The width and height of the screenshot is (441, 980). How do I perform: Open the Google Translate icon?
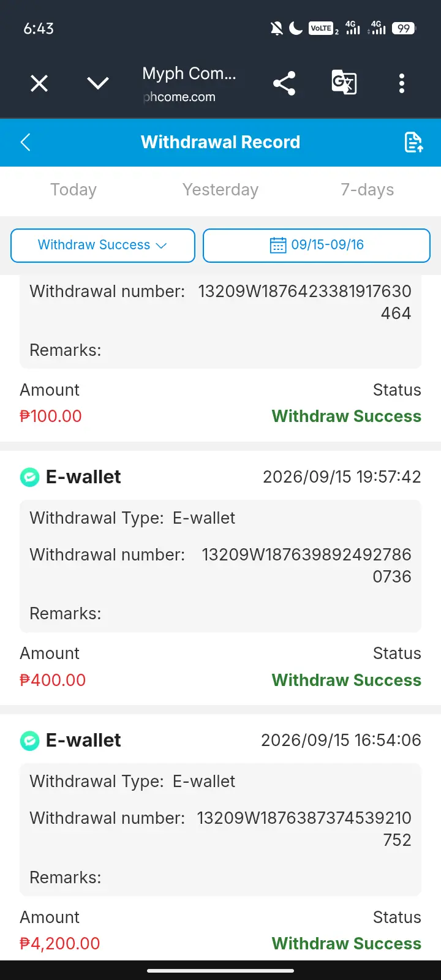pos(344,83)
